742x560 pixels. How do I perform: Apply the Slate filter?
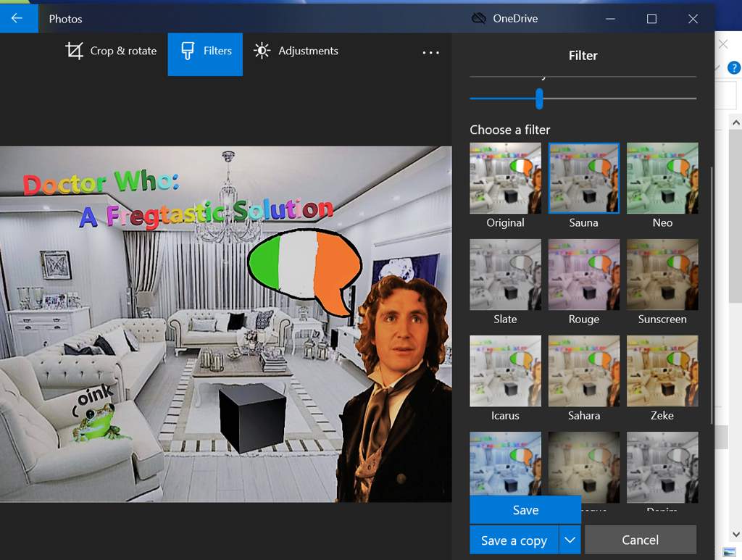(505, 275)
